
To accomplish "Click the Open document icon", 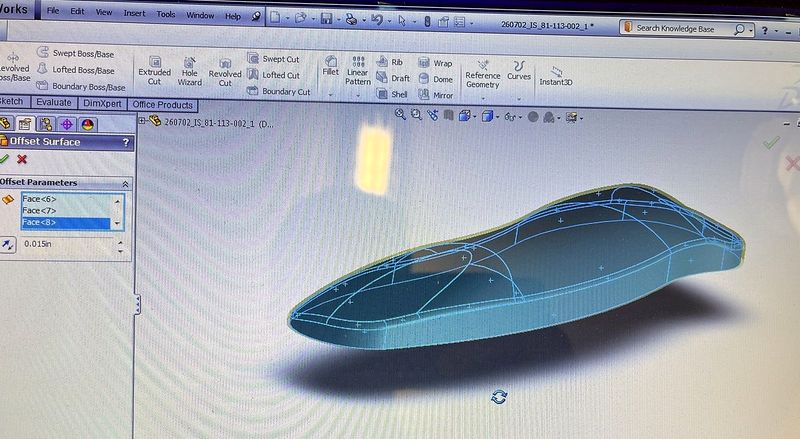I will [301, 18].
